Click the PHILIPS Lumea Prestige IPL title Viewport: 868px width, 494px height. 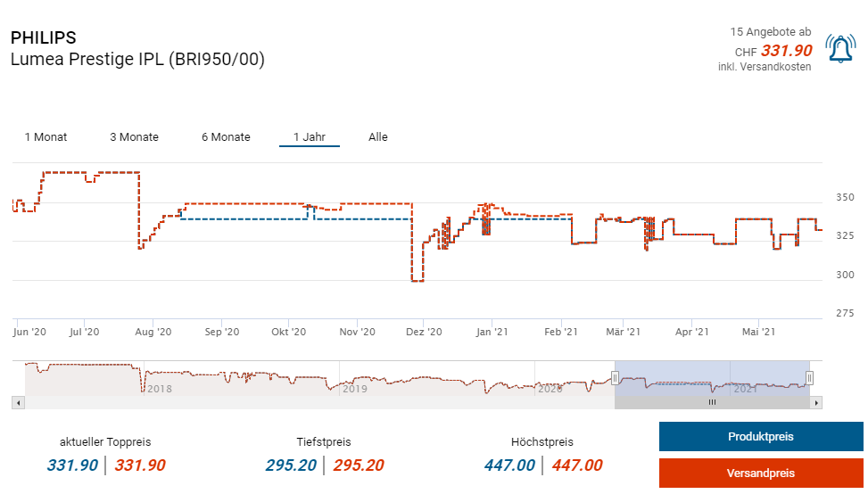(137, 49)
